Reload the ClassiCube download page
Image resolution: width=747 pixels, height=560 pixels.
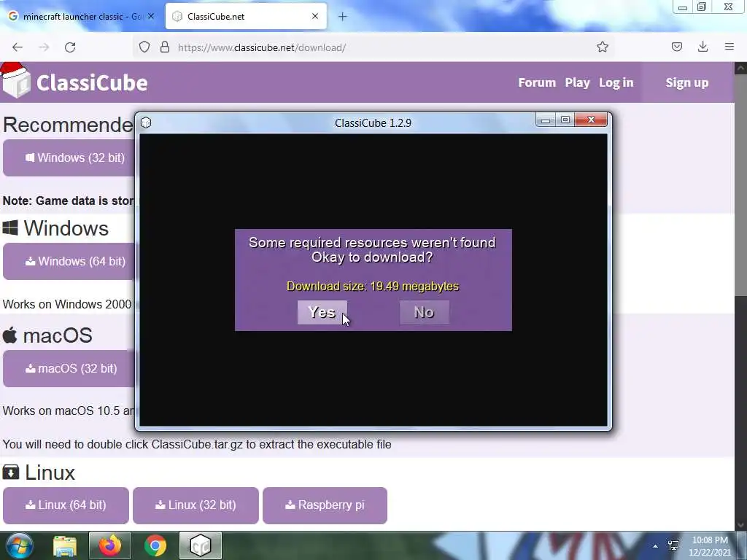tap(70, 47)
